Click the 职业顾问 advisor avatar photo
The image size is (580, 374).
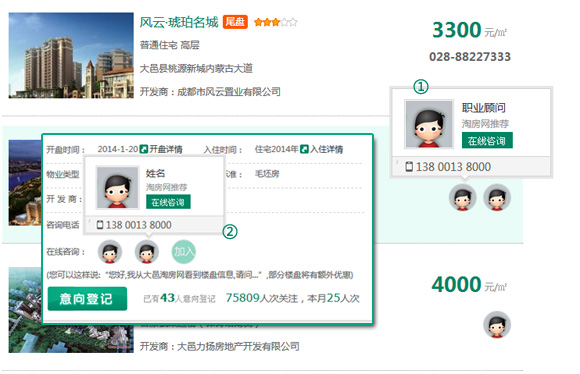point(429,124)
